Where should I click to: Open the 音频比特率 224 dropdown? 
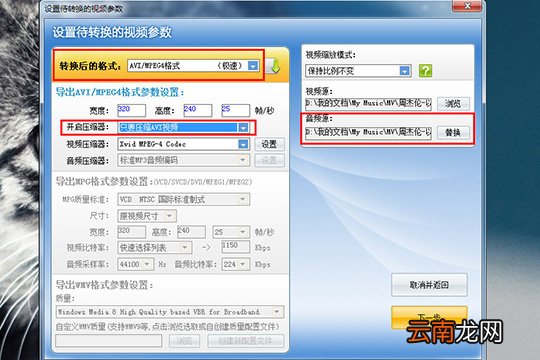click(236, 264)
